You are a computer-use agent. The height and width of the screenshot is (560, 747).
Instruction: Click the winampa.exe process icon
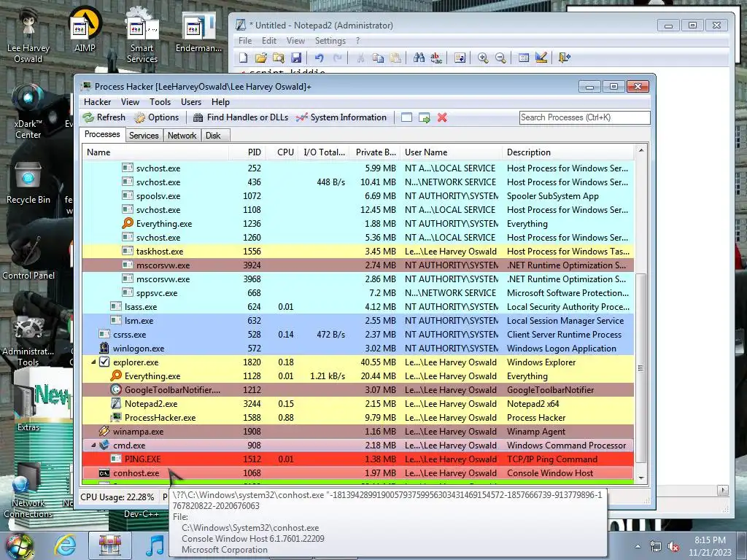coord(104,431)
